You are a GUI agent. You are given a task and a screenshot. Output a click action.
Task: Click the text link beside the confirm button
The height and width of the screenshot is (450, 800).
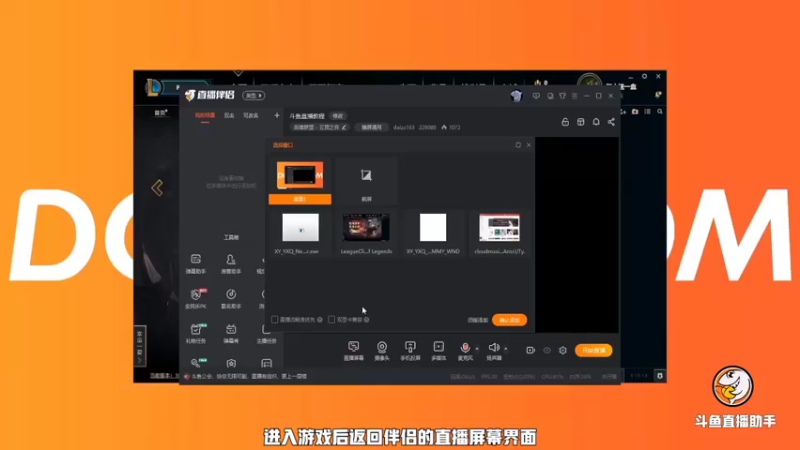(478, 320)
